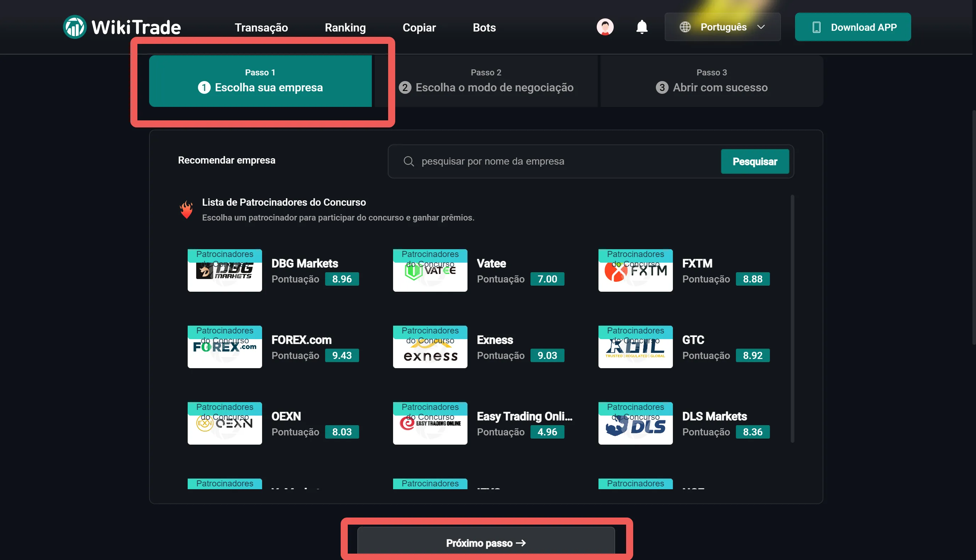Select the Vatee logo
This screenshot has width=976, height=560.
tap(430, 270)
